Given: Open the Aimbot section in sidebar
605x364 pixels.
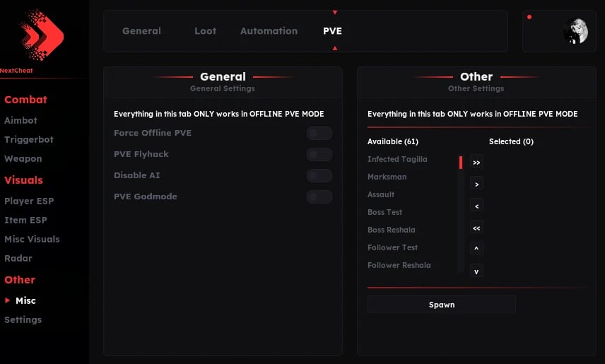Looking at the screenshot, I should [x=20, y=121].
